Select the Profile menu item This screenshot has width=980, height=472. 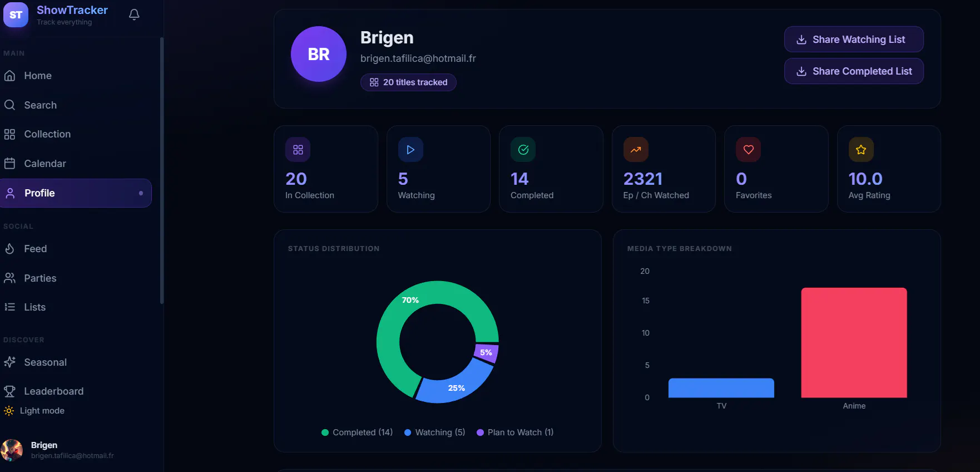76,193
